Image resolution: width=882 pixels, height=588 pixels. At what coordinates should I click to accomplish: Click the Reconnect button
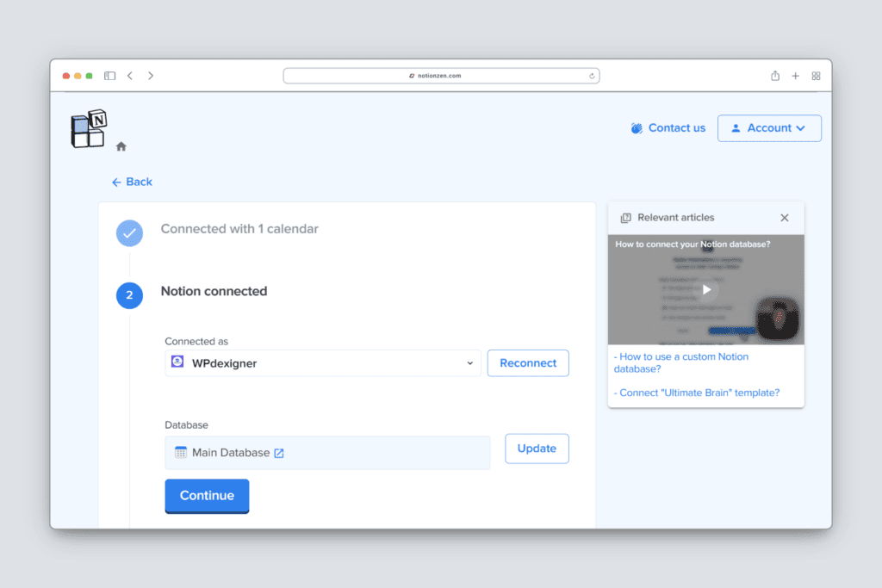coord(528,363)
